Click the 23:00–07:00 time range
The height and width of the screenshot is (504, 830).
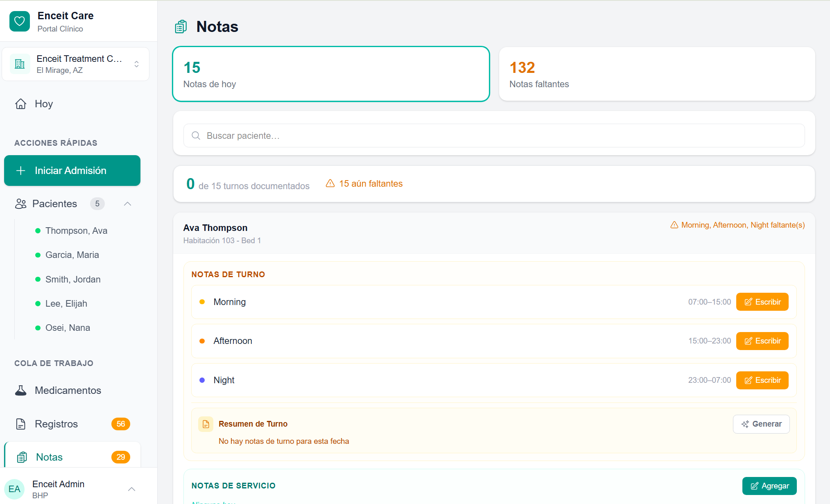point(710,380)
